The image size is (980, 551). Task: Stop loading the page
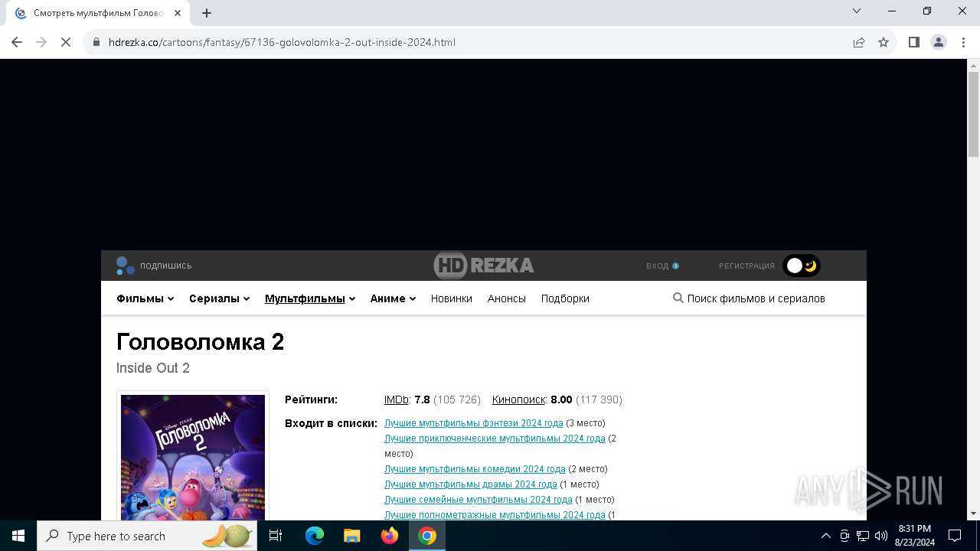coord(66,42)
